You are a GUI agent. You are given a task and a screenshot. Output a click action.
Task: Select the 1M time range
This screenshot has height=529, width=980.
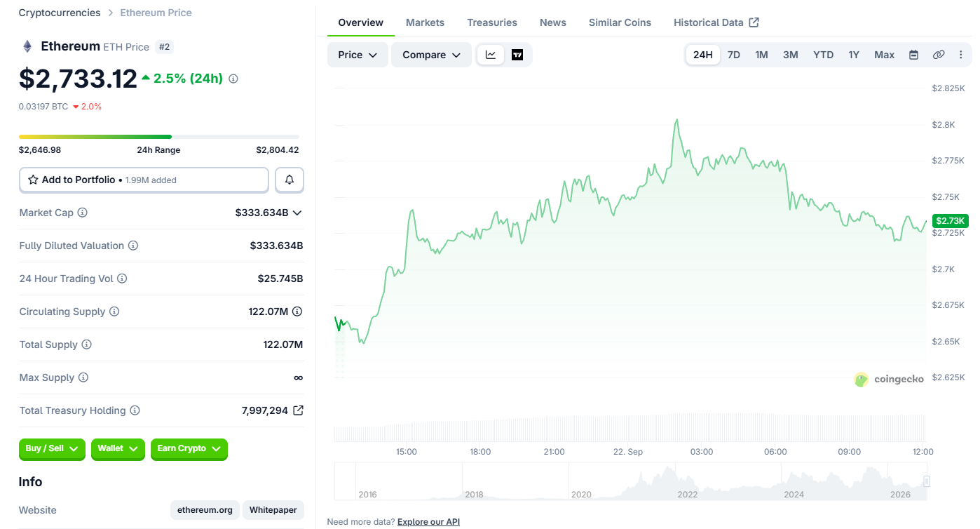coord(761,55)
